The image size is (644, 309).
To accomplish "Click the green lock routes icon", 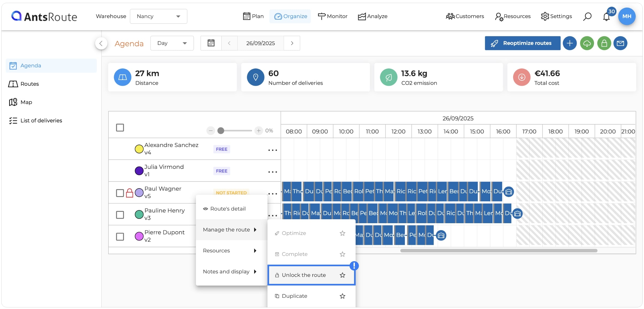I will (x=604, y=43).
